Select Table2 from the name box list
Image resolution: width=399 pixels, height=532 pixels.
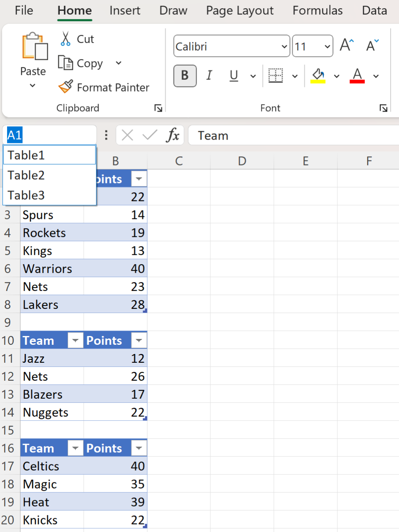click(x=26, y=175)
